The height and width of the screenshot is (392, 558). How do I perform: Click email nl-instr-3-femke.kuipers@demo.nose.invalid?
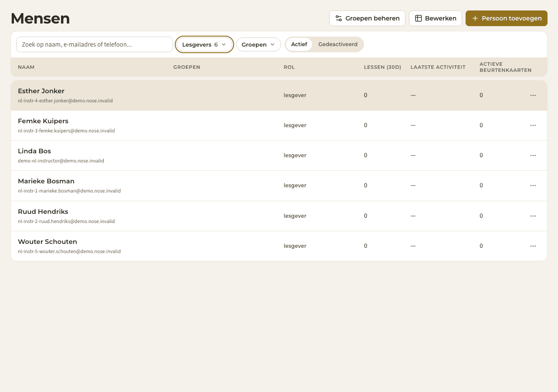click(66, 131)
